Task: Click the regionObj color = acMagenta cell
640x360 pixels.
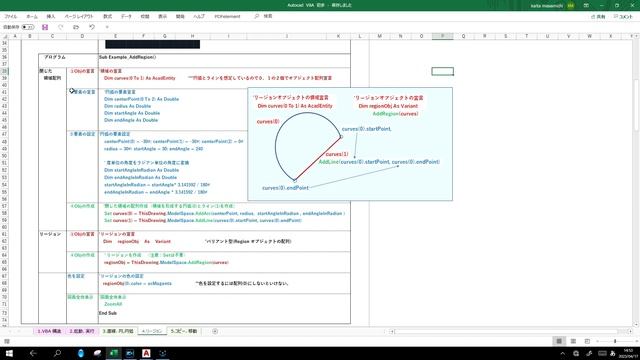Action: tap(137, 283)
